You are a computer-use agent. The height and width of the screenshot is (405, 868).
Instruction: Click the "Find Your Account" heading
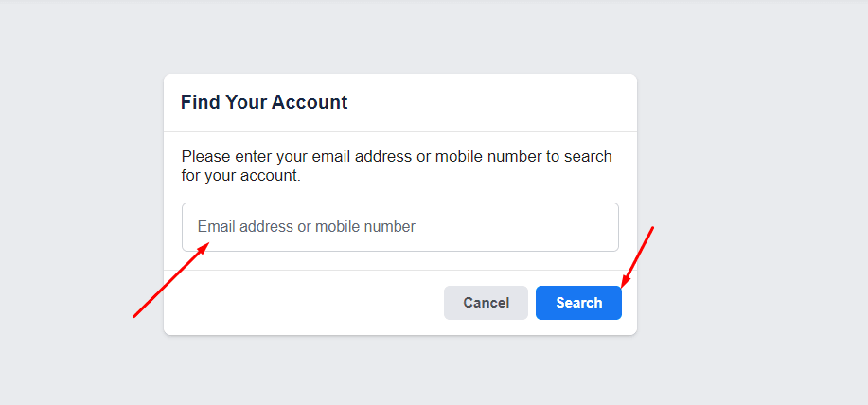(264, 102)
